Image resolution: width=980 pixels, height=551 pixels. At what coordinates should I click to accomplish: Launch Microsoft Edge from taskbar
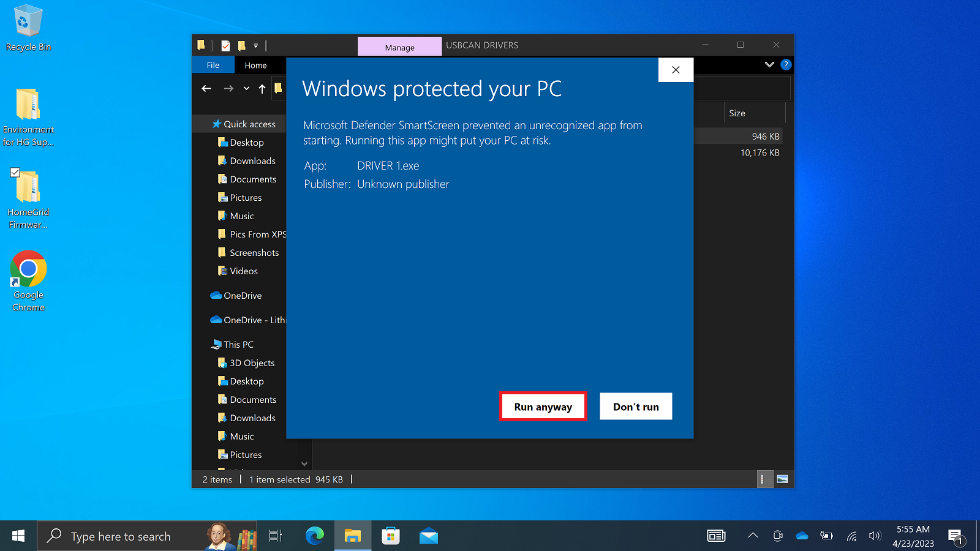click(315, 536)
